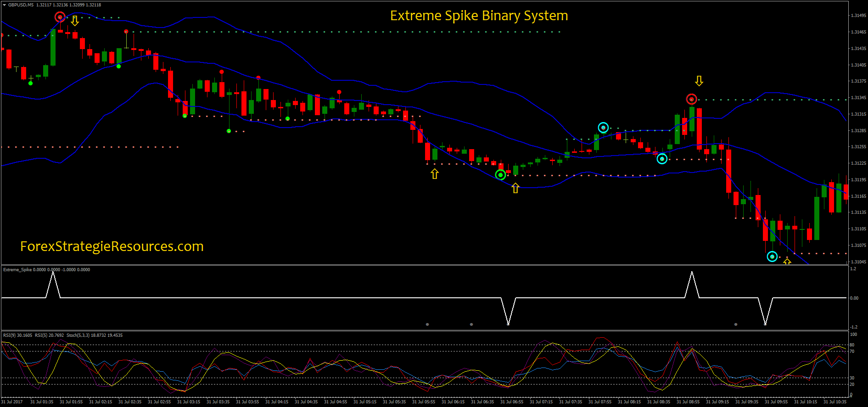Select the yellow down arrow near 09:00
Image resolution: width=868 pixels, height=407 pixels.
tap(699, 81)
